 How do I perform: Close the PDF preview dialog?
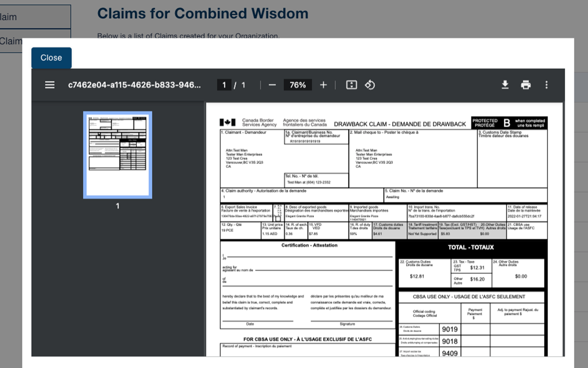[51, 57]
